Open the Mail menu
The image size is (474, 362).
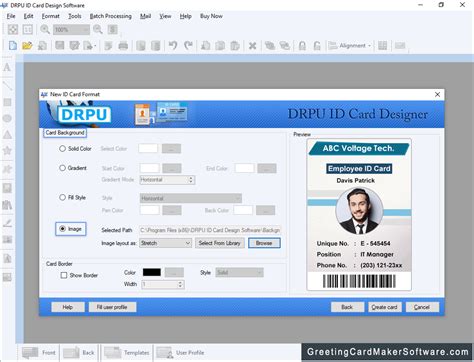coord(145,16)
